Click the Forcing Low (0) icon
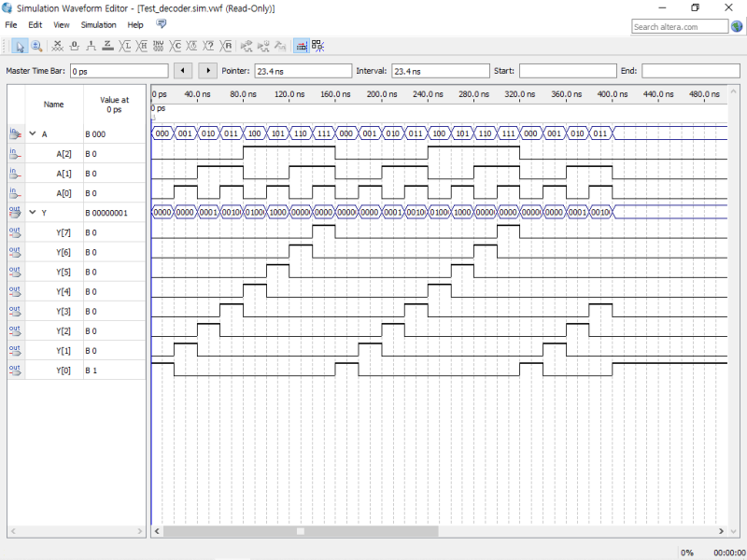The image size is (747, 560). (x=75, y=45)
